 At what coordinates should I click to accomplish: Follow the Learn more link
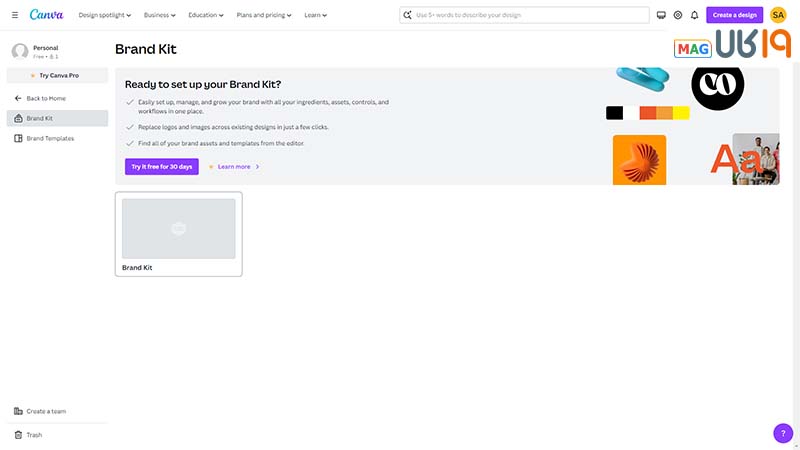(234, 167)
